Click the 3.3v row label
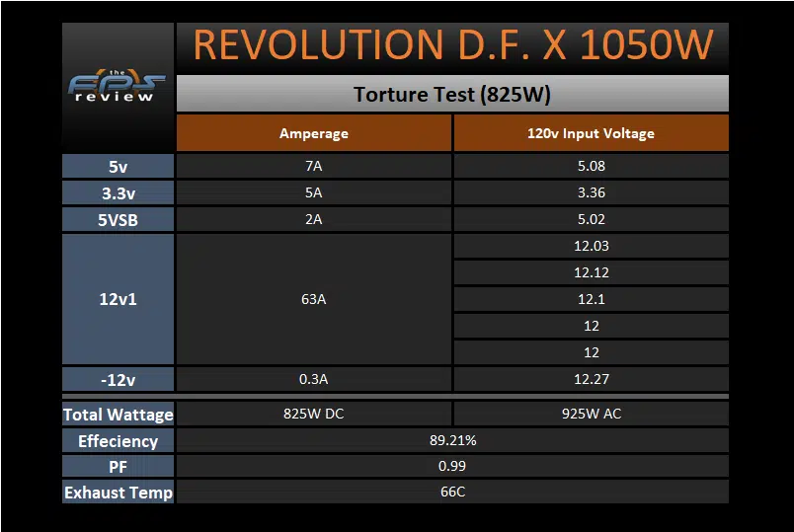Screen dimensions: 794x532 (118, 192)
